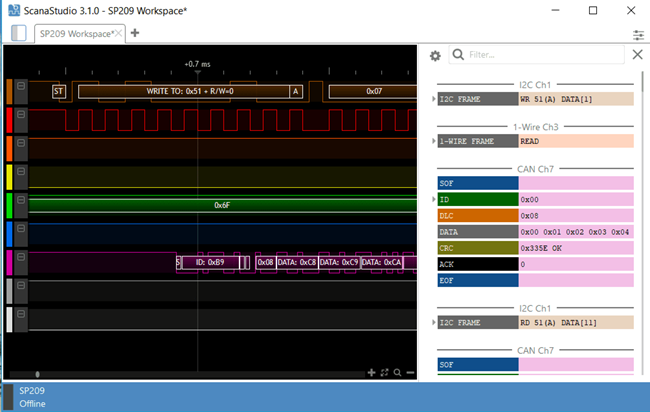The image size is (650, 412).
Task: Collapse the green channel 5 row
Action: [21, 200]
